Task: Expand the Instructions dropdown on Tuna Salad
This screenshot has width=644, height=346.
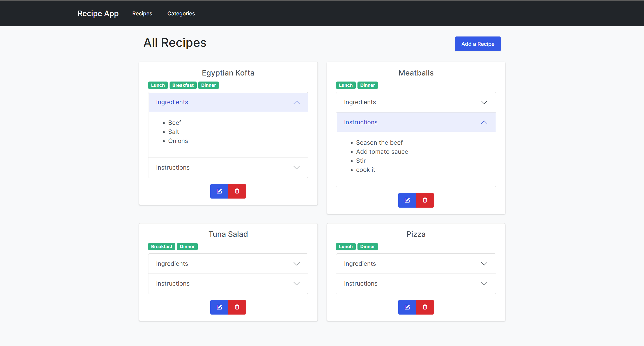Action: [228, 284]
